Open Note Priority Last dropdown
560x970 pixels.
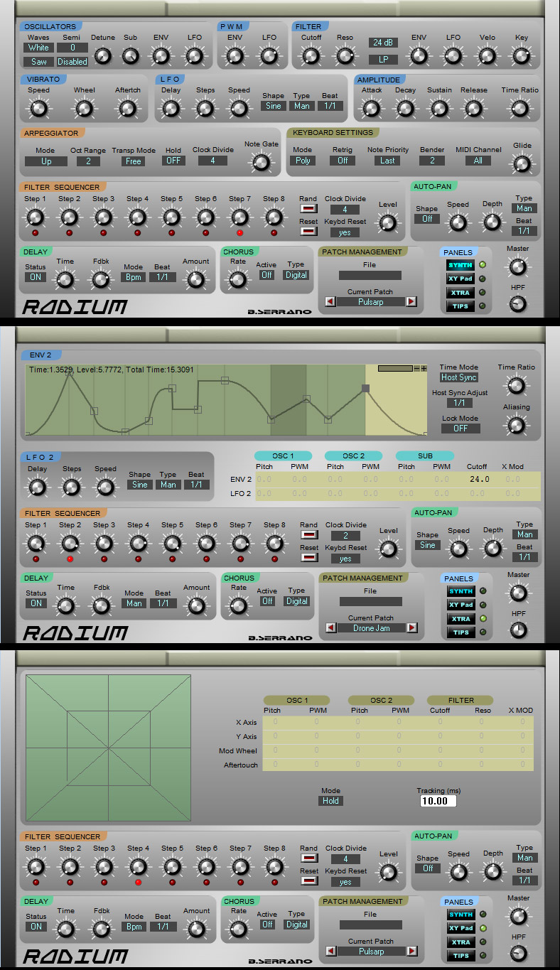(387, 161)
